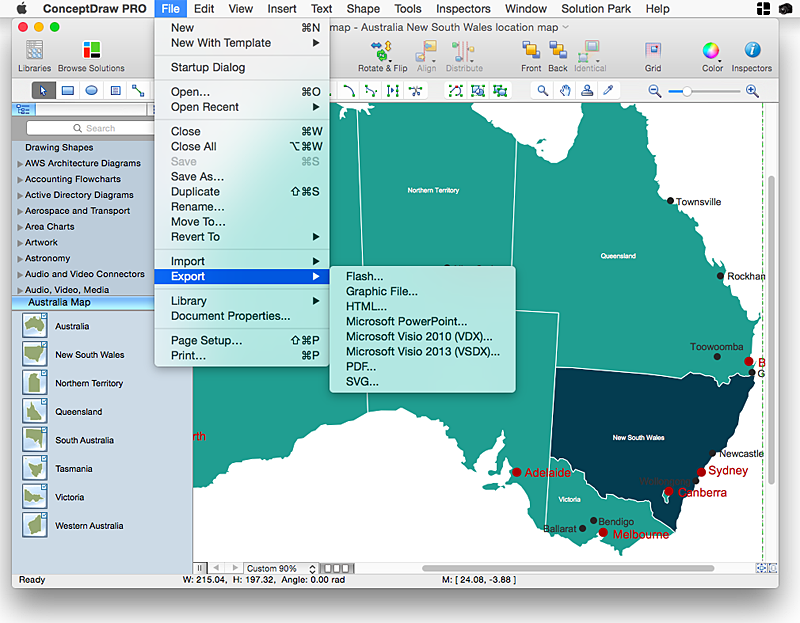
Task: Open the Inspectors panel
Action: (751, 52)
